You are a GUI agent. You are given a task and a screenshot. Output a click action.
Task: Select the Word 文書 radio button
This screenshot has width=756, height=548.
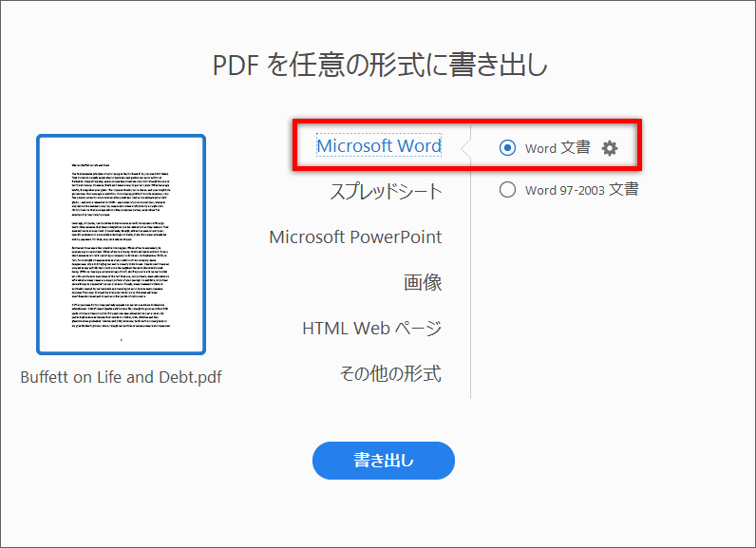[x=507, y=147]
